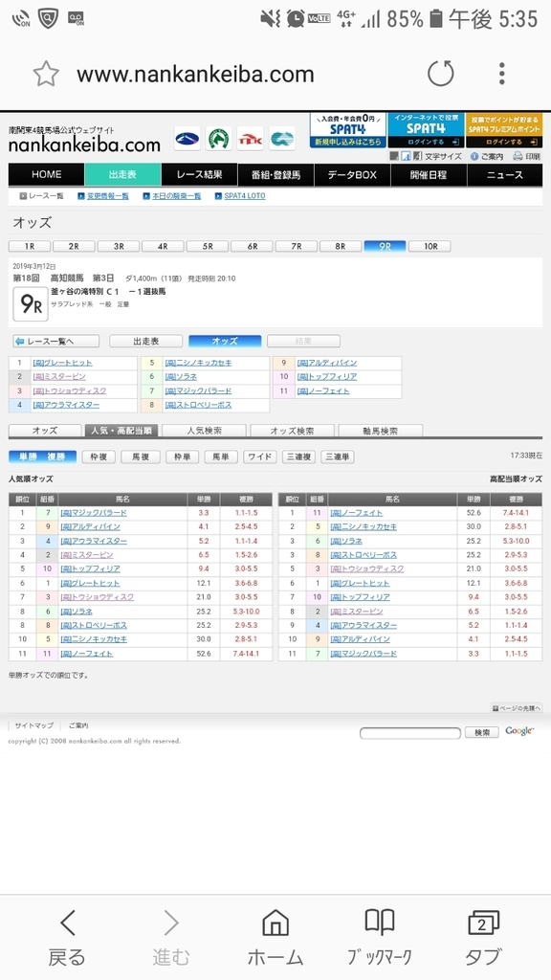Open the データBOX navigation tab
Screen dimensions: 551x980
[352, 175]
